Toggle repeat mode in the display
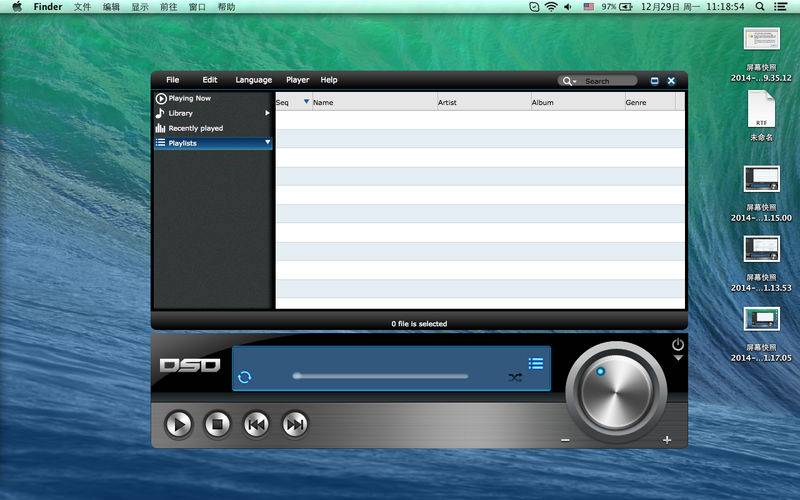The width and height of the screenshot is (800, 500). (244, 377)
